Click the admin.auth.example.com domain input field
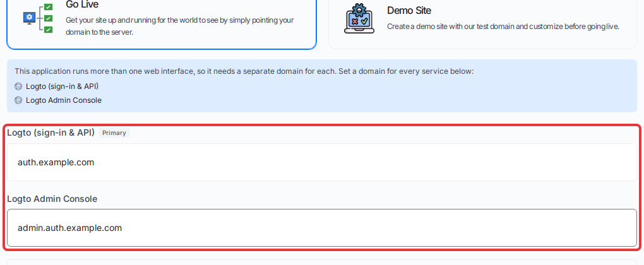The width and height of the screenshot is (644, 265). click(322, 228)
